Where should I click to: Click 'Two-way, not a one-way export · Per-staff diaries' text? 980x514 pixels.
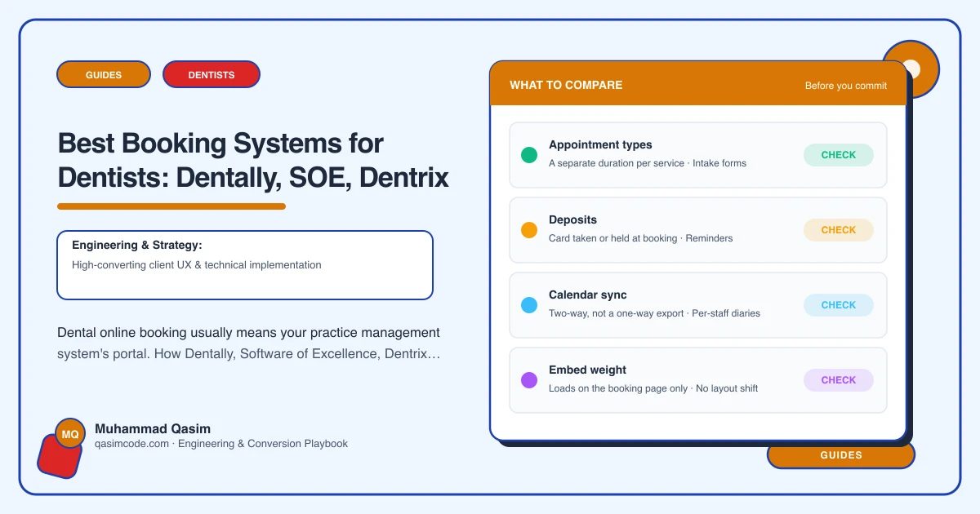[x=654, y=313]
